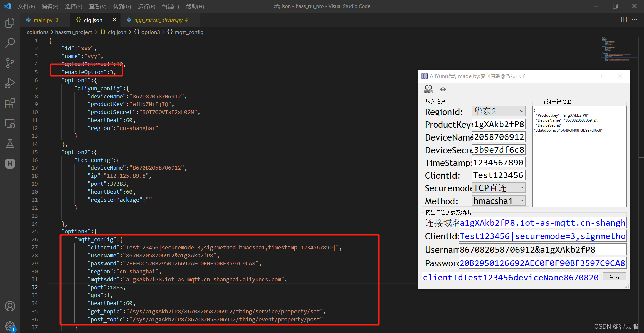Click the output ClientId securemode field
The image size is (644, 333).
click(542, 236)
